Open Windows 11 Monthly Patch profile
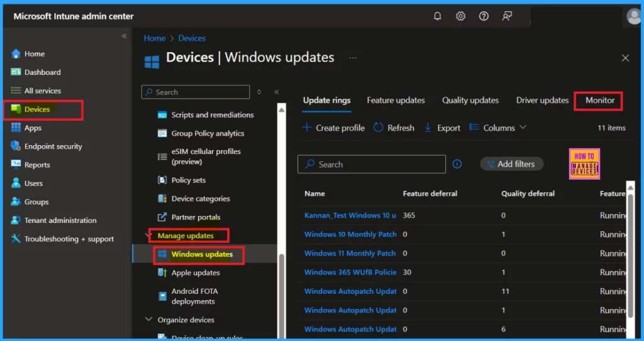Viewport: 644px width, 341px height. pyautogui.click(x=350, y=253)
